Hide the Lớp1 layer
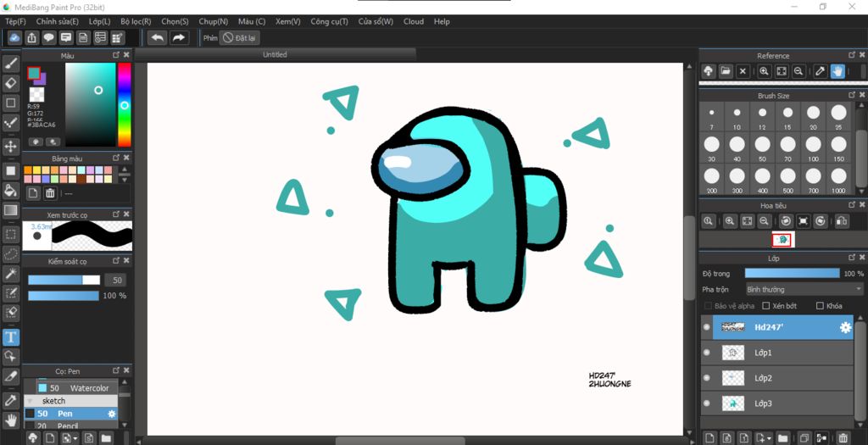The image size is (868, 445). pyautogui.click(x=706, y=353)
